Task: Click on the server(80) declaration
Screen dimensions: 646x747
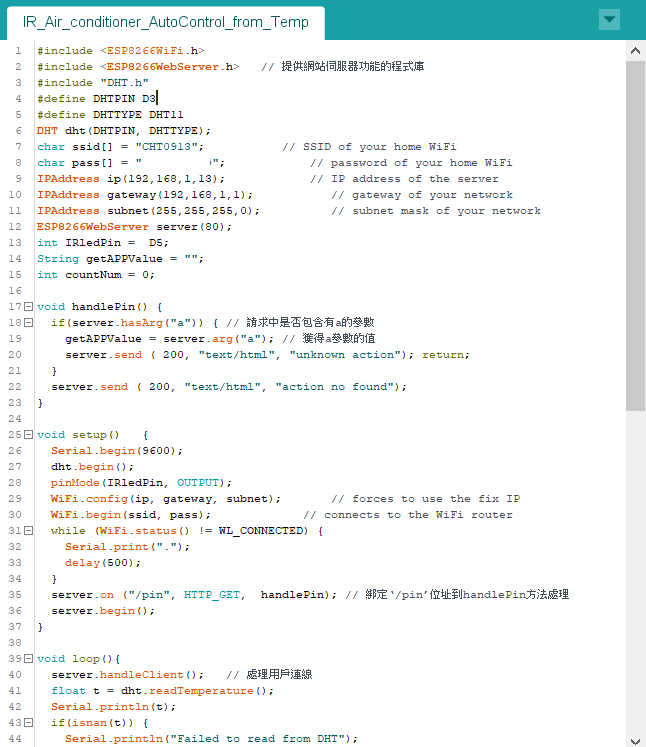Action: tap(196, 227)
